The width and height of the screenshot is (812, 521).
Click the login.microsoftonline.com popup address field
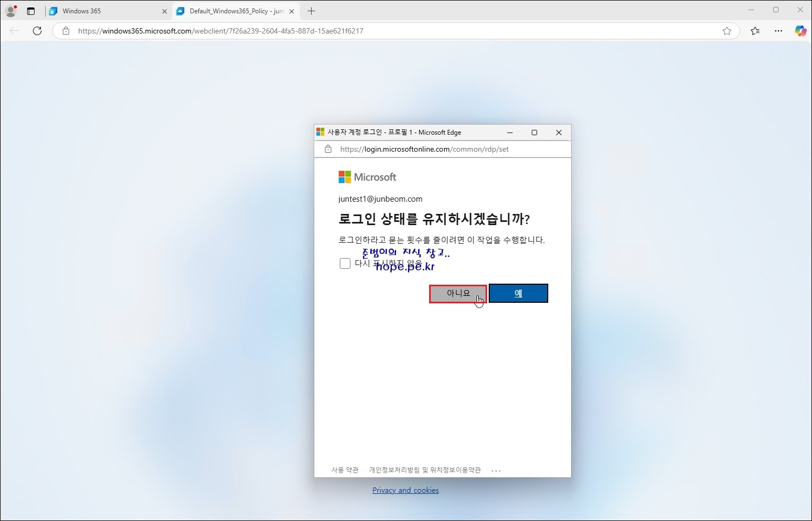point(442,149)
